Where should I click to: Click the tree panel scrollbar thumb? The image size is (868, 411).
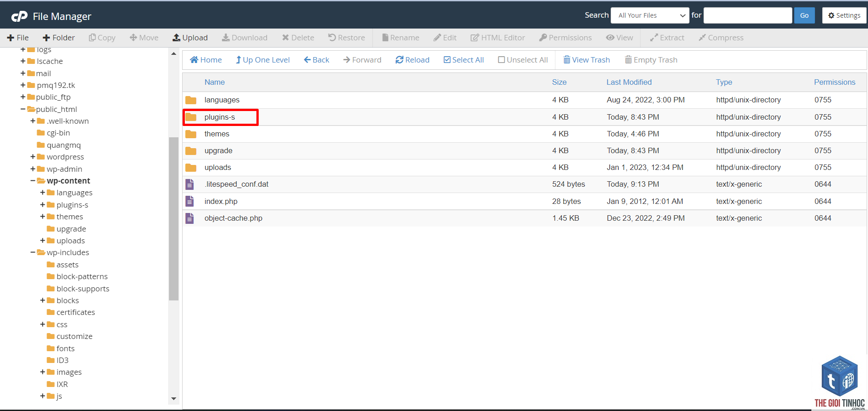click(x=174, y=218)
